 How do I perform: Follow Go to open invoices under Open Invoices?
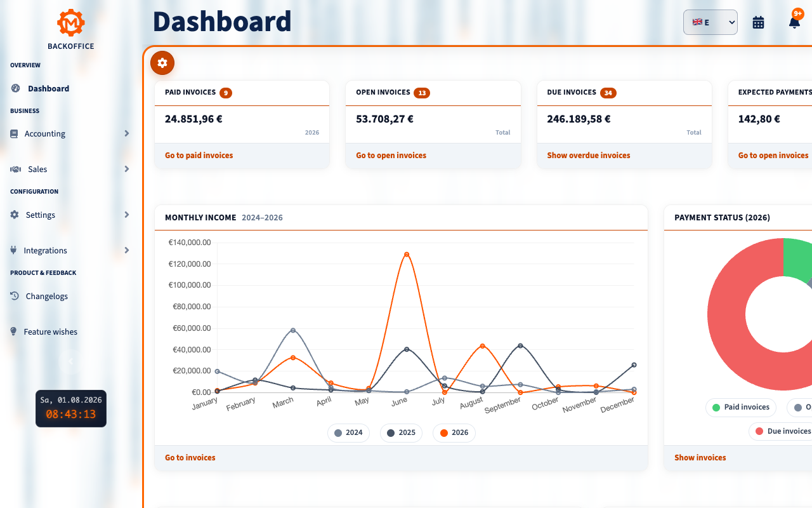[x=391, y=156]
